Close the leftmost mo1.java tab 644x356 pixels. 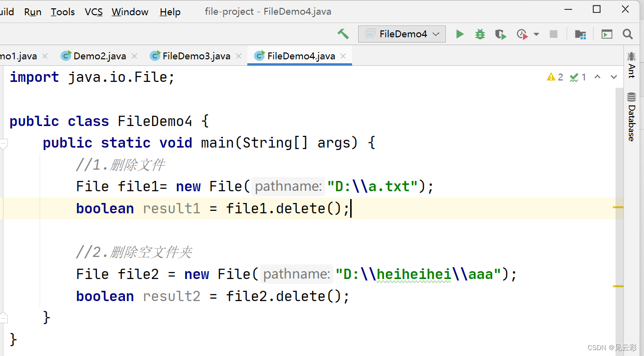45,56
